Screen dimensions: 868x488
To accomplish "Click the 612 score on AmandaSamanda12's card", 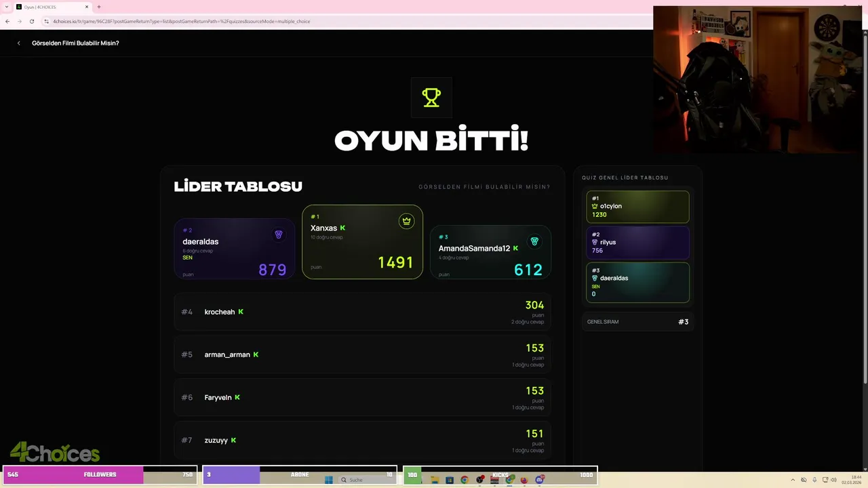I will coord(528,270).
